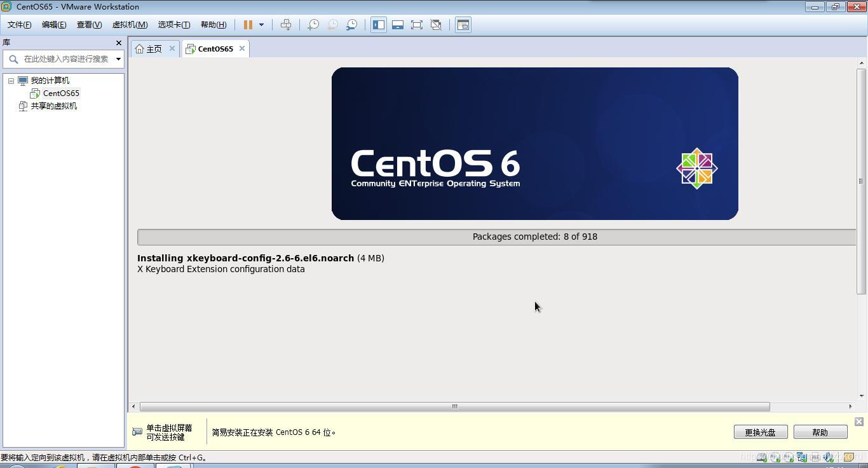Click the Packages completed progress bar
The image size is (868, 468).
pos(497,237)
